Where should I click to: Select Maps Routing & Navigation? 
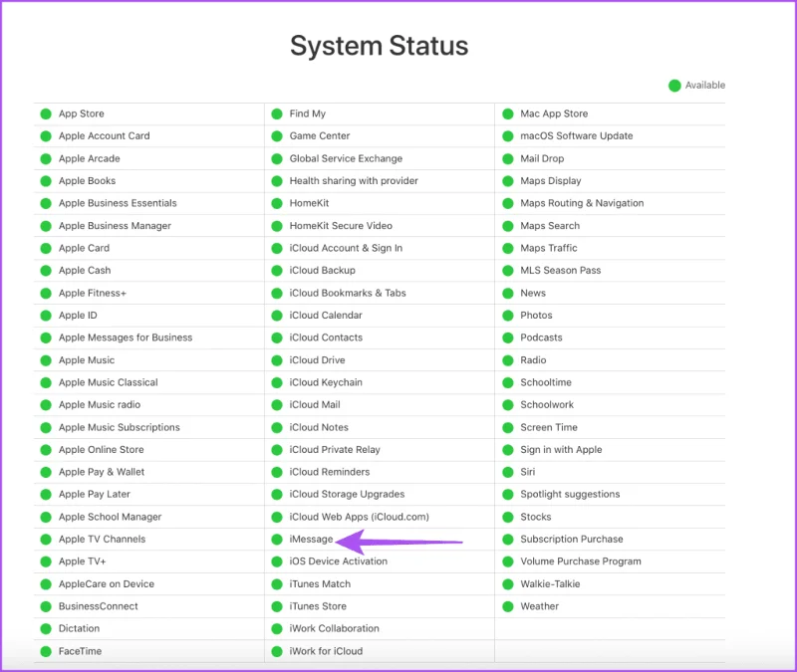(582, 203)
